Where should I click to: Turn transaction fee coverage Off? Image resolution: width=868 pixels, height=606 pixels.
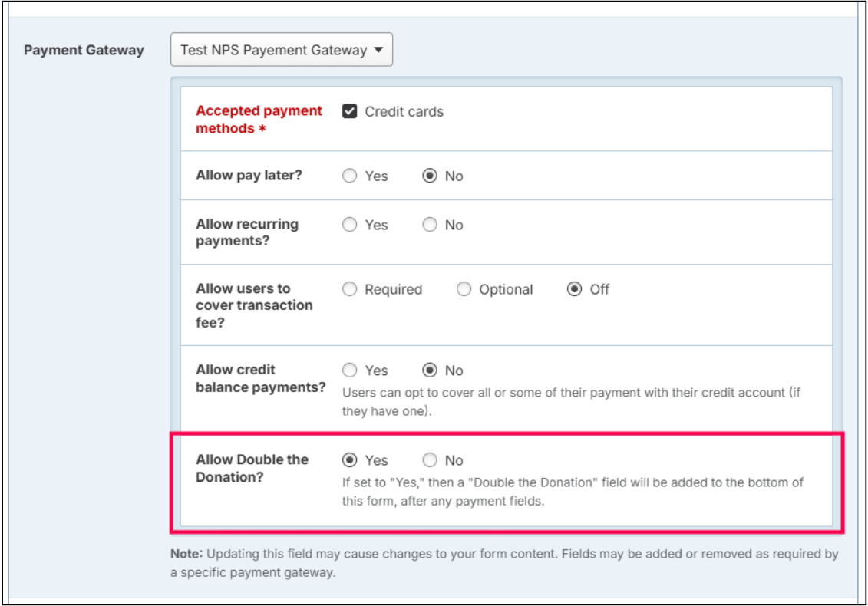[574, 289]
